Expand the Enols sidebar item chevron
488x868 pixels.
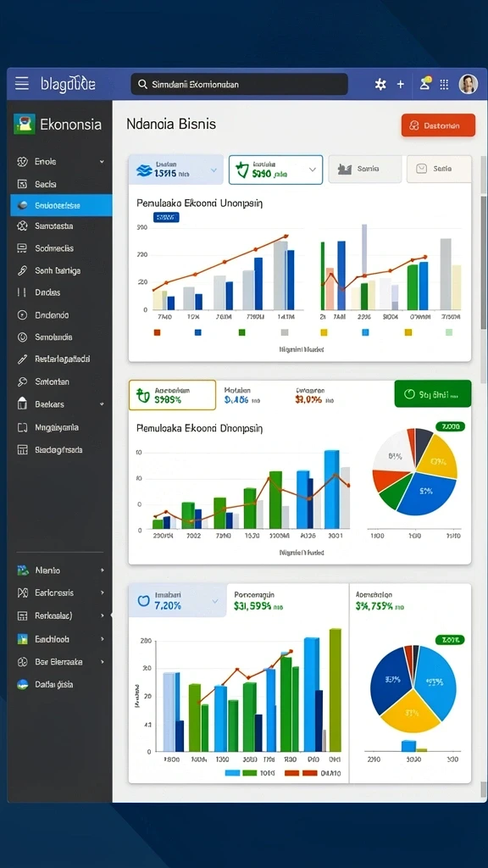click(x=102, y=162)
